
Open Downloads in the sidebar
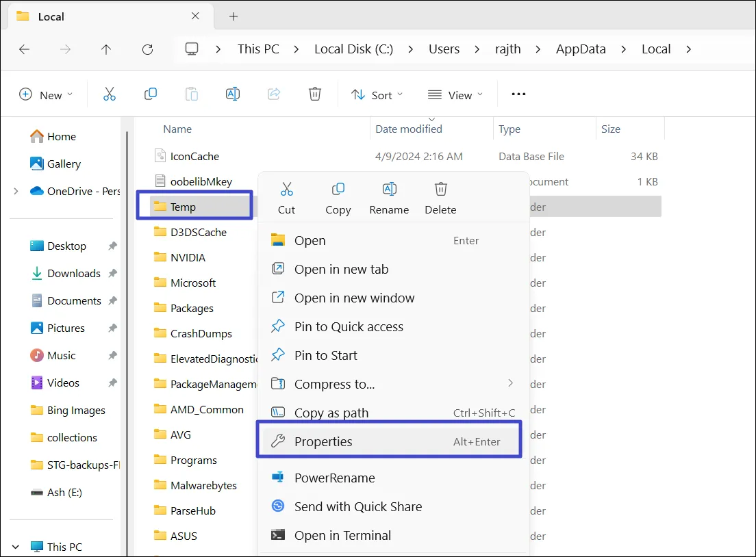point(73,273)
